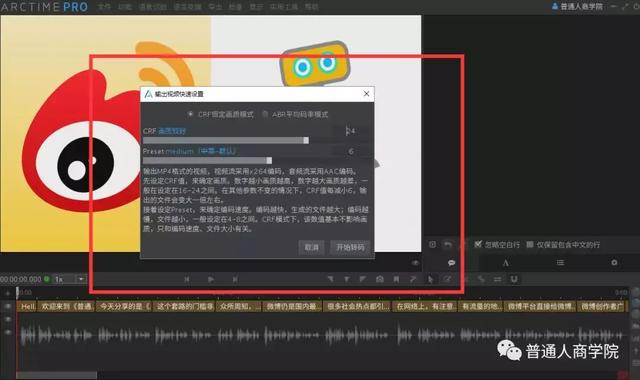Click the slash tool icon left of pointer
640x380 pixels.
[x=413, y=279]
